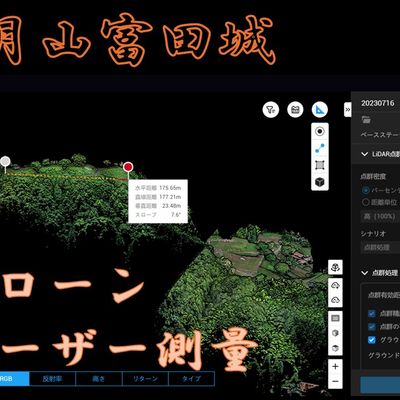The width and height of the screenshot is (400, 400).
Task: Click the 直線距離 177.21m value
Action: click(x=170, y=197)
